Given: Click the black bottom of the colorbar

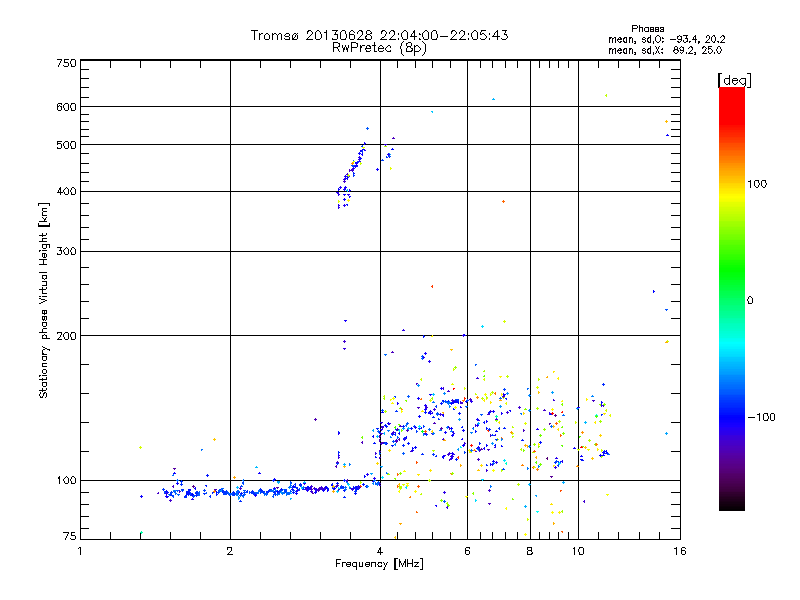Looking at the screenshot, I should [x=732, y=503].
